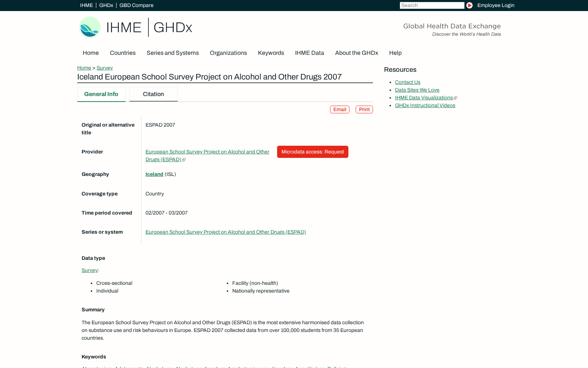588x368 pixels.
Task: Click the page title Iceland European School Survey
Action: (209, 77)
